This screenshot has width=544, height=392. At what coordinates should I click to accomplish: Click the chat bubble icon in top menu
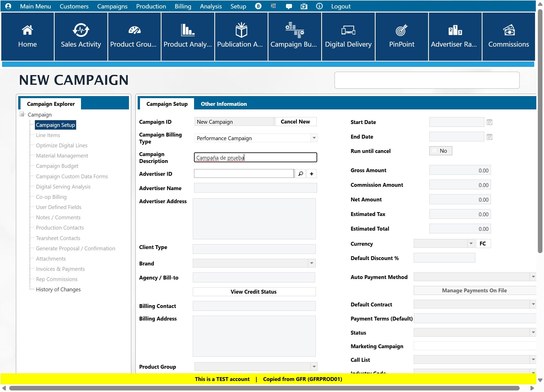coord(289,6)
